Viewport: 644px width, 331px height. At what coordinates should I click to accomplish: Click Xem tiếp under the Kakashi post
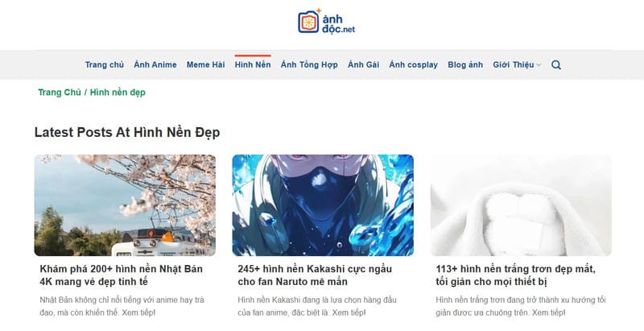(x=349, y=313)
